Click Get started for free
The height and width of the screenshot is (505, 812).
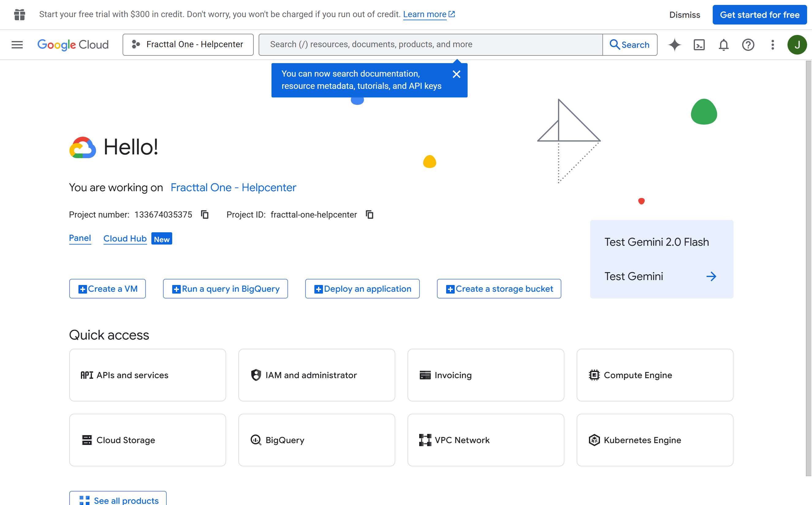tap(759, 14)
